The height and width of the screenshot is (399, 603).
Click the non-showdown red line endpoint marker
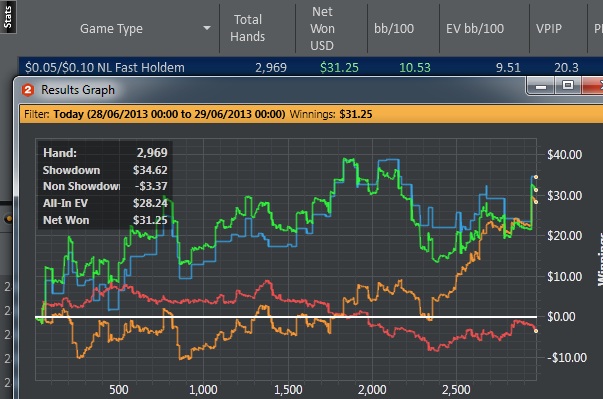pyautogui.click(x=536, y=331)
